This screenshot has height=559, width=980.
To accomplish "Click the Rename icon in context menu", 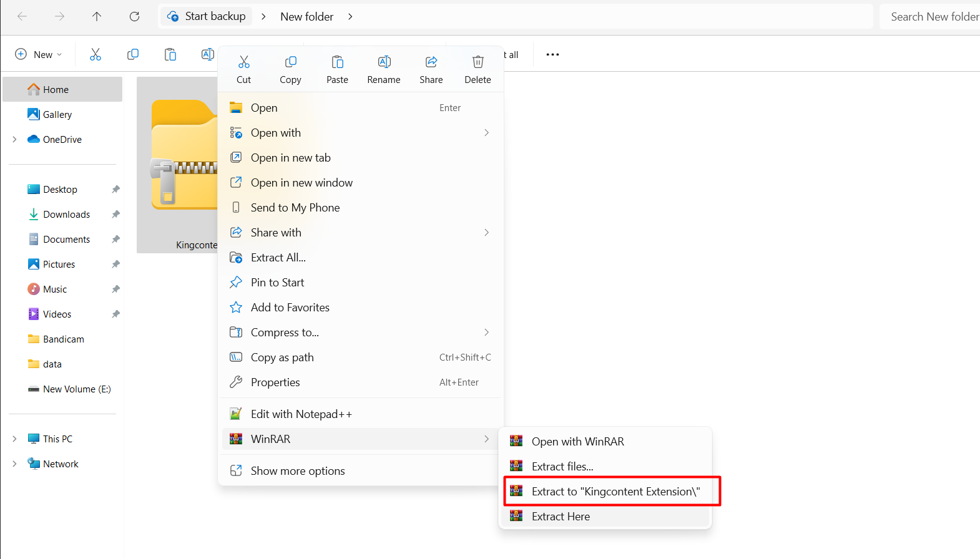I will coord(384,62).
